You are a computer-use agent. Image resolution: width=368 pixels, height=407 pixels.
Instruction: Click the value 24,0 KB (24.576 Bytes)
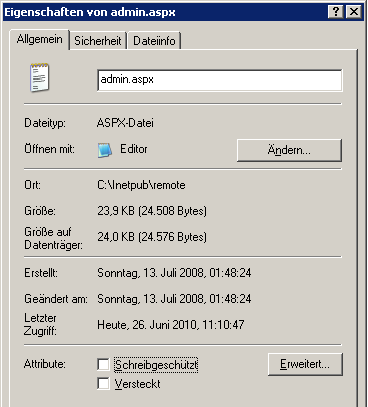[x=152, y=237]
